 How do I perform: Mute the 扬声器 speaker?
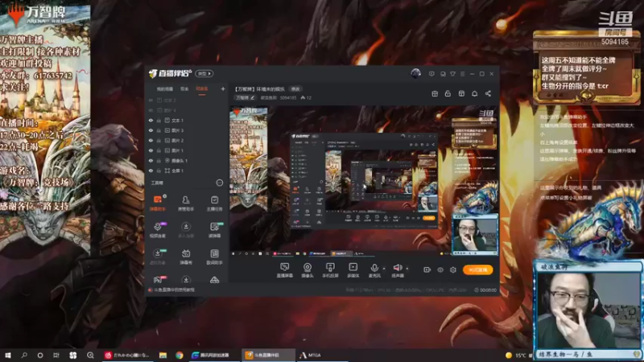tap(398, 270)
